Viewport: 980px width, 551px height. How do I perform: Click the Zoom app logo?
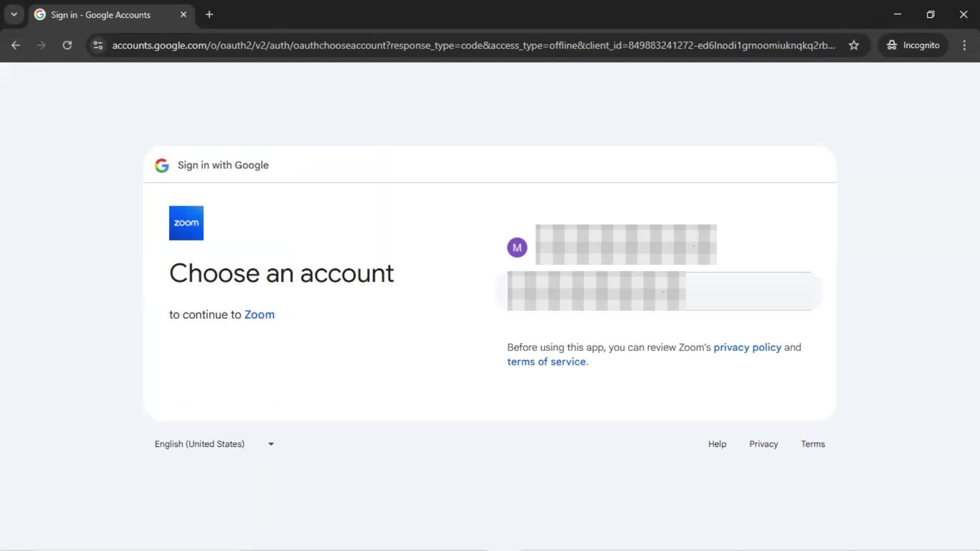pos(186,223)
